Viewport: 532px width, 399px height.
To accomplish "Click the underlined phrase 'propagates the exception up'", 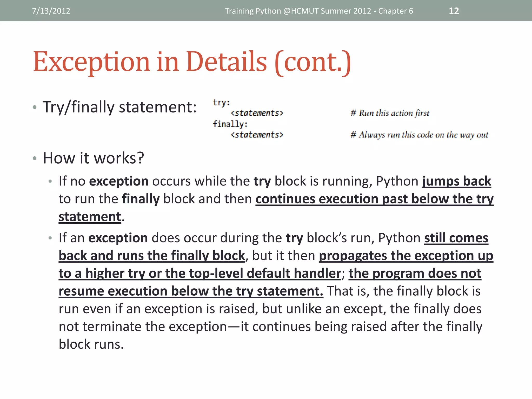I will click(406, 256).
